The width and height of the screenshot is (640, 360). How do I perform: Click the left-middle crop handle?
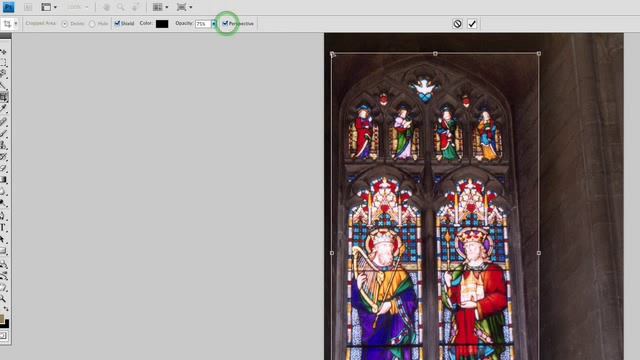332,253
